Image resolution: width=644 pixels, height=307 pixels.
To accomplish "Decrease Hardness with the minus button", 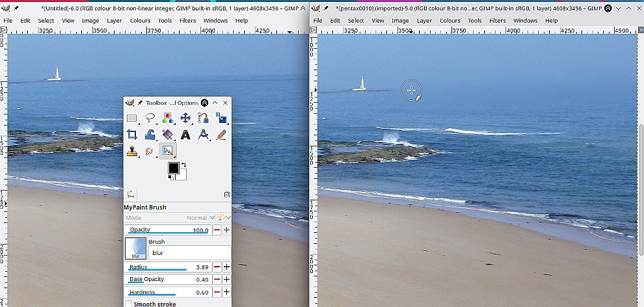I will tap(217, 292).
